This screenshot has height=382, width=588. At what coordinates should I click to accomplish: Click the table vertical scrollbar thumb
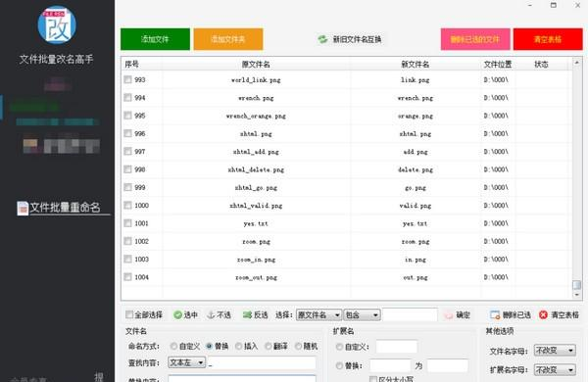pyautogui.click(x=577, y=285)
